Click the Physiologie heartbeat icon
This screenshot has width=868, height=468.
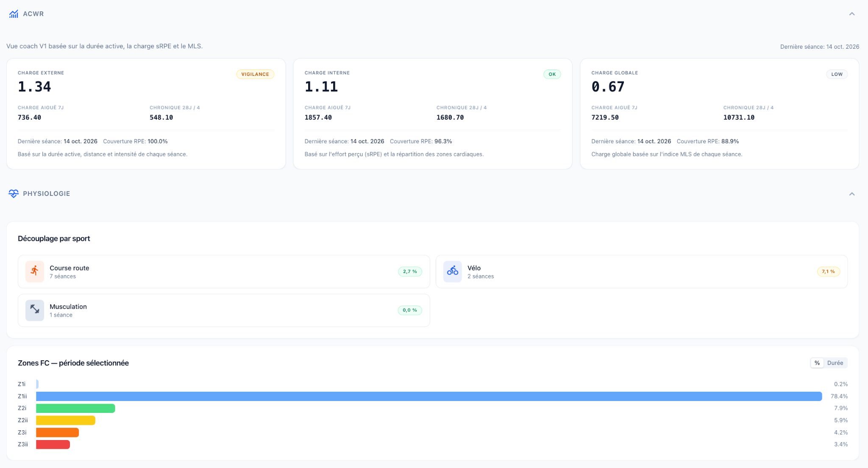click(x=14, y=194)
